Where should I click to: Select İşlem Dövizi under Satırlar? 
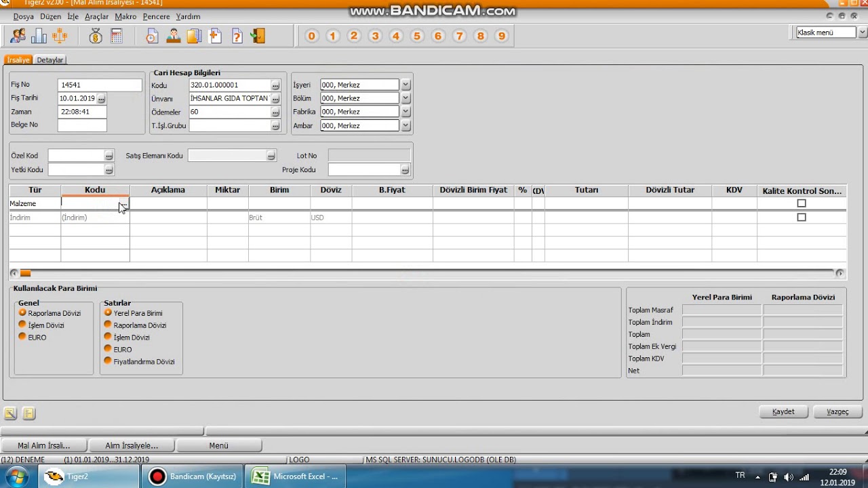pos(108,337)
